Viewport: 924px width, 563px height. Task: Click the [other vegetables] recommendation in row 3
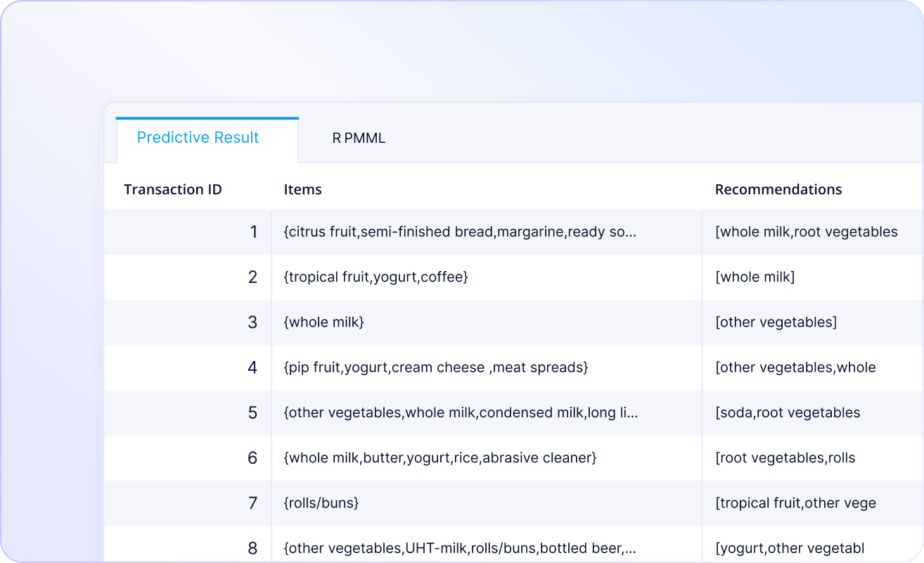click(813, 322)
